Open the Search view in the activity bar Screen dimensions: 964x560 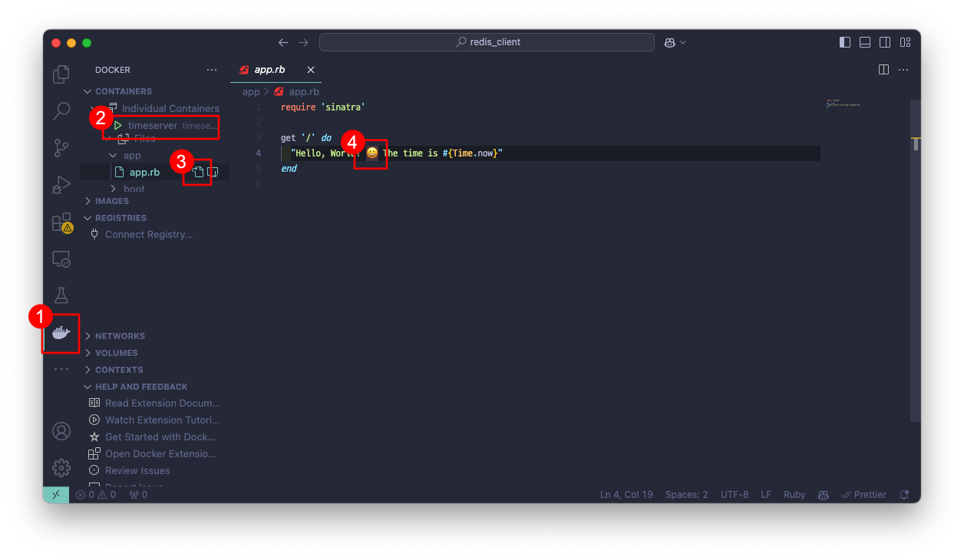61,111
